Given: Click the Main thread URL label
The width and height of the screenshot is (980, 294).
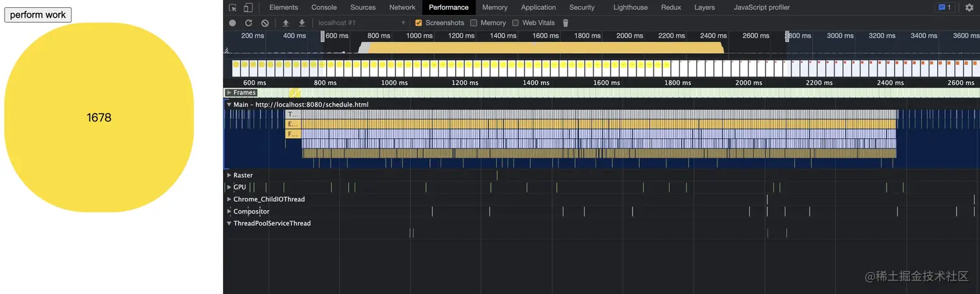Looking at the screenshot, I should [301, 104].
